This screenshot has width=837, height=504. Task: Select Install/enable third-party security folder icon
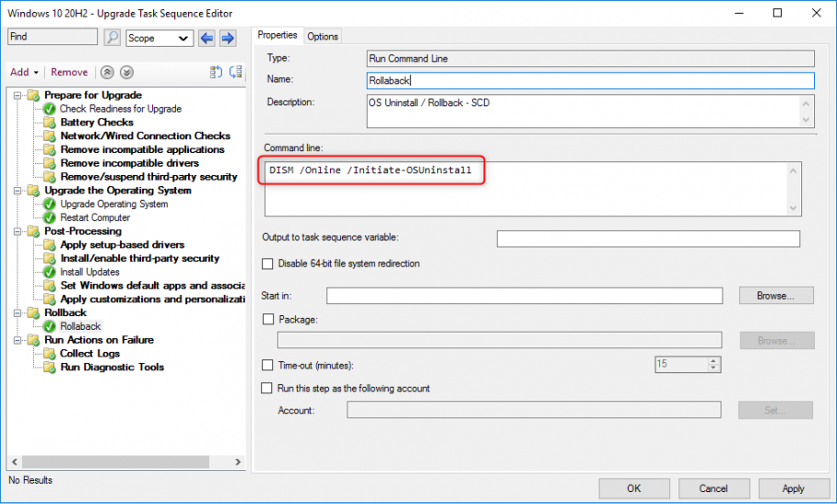tap(50, 258)
